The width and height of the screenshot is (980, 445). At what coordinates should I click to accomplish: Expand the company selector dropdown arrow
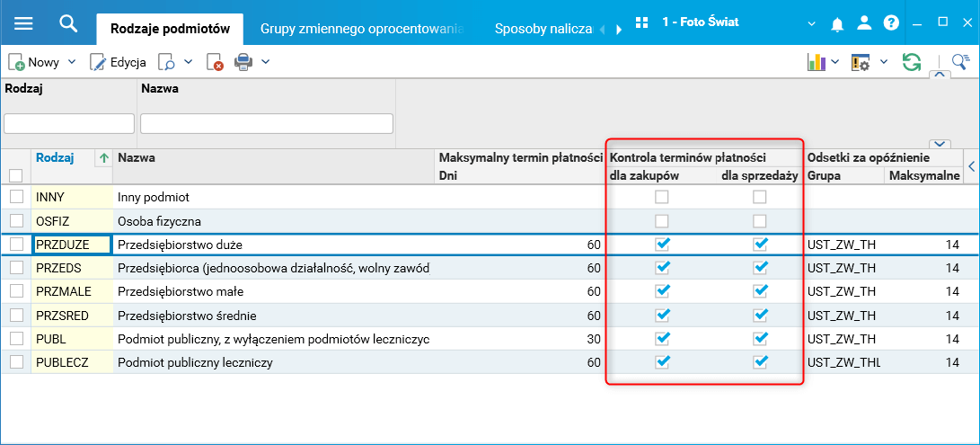click(x=812, y=22)
